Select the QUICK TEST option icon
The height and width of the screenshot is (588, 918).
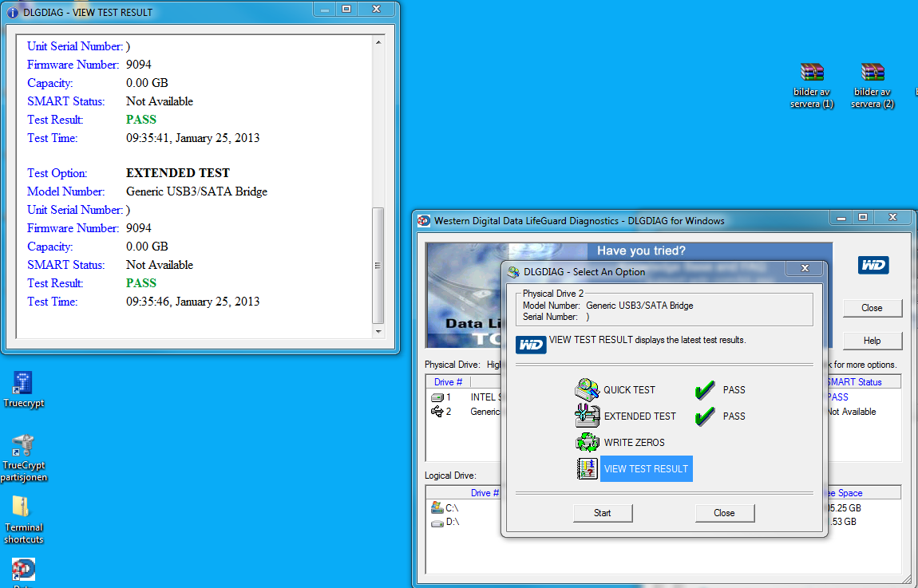587,389
